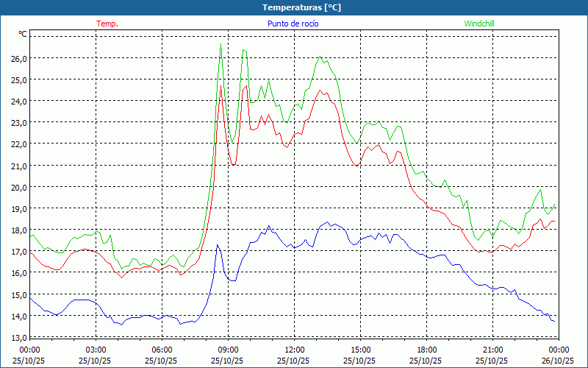
Task: Click the 18,0 y-axis value label
Action: [x=18, y=230]
